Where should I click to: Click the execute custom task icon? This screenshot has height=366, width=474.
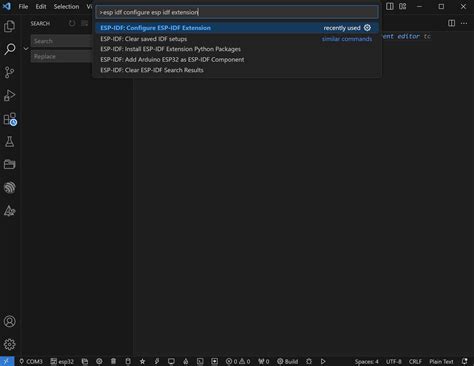click(x=215, y=361)
